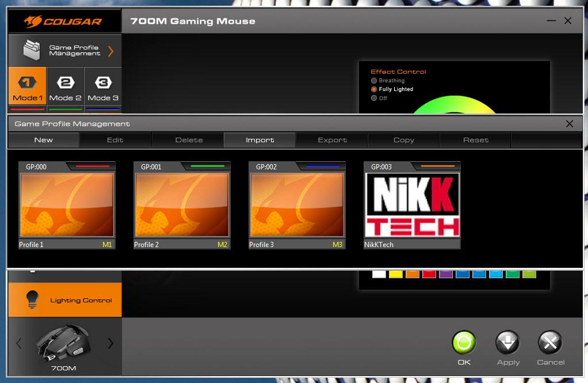Click the M2 mode tag on Profile 2

pos(222,244)
